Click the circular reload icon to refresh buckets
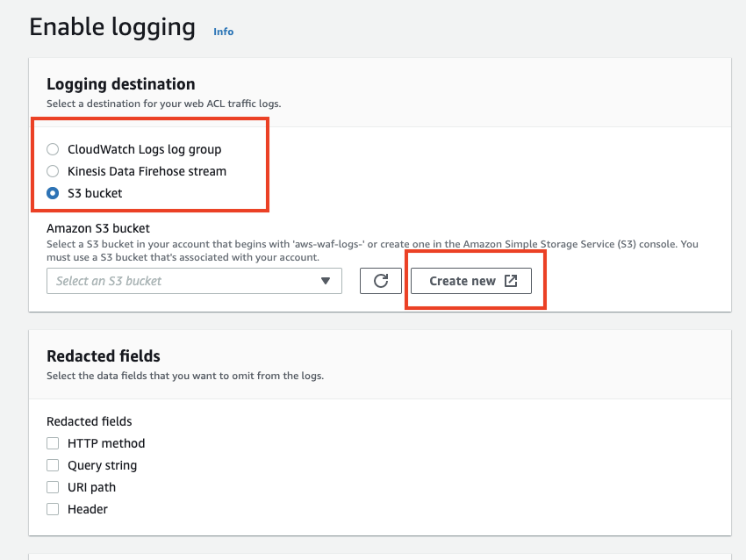 (x=380, y=281)
